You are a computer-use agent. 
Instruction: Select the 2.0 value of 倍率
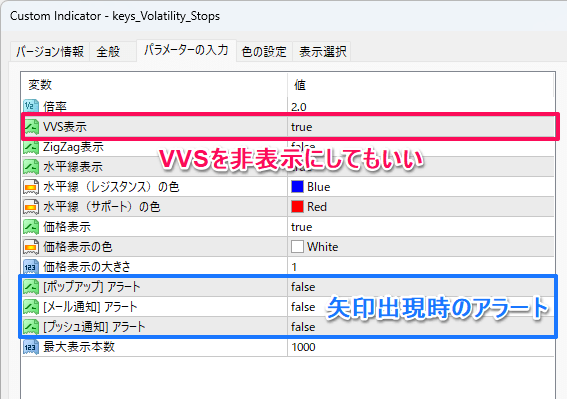[x=299, y=107]
